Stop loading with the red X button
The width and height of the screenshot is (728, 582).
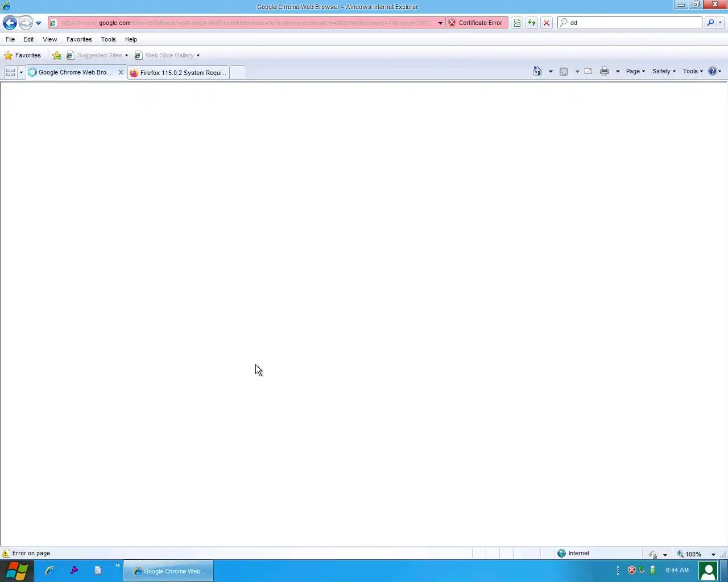[547, 23]
